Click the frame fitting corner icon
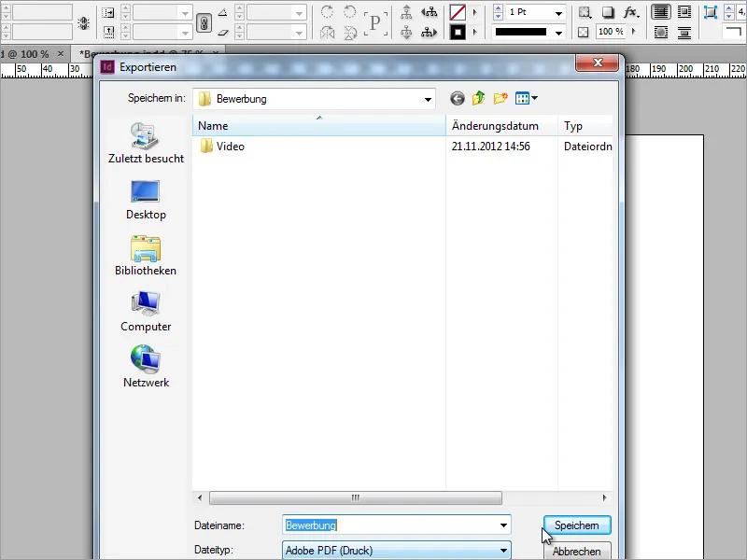This screenshot has width=747, height=560. 711,12
